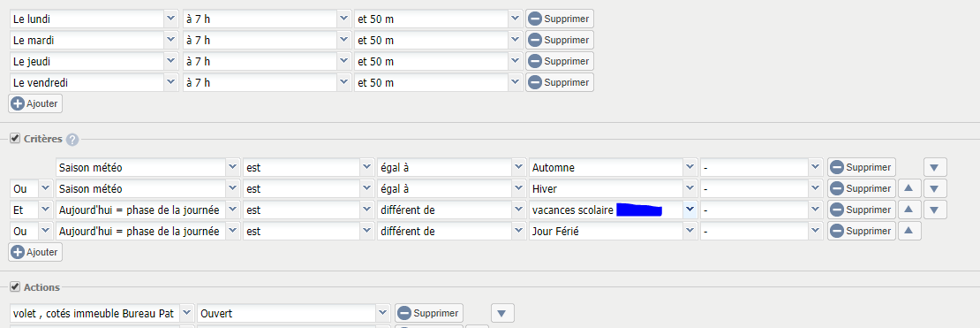The height and width of the screenshot is (328, 980).
Task: Toggle the Critères section checkbox
Action: 14,138
